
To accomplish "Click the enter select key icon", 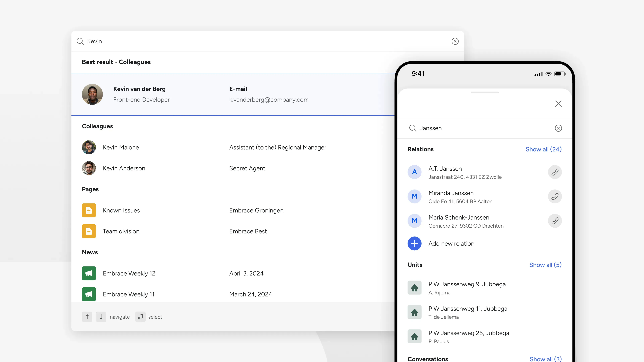I will coord(140,317).
